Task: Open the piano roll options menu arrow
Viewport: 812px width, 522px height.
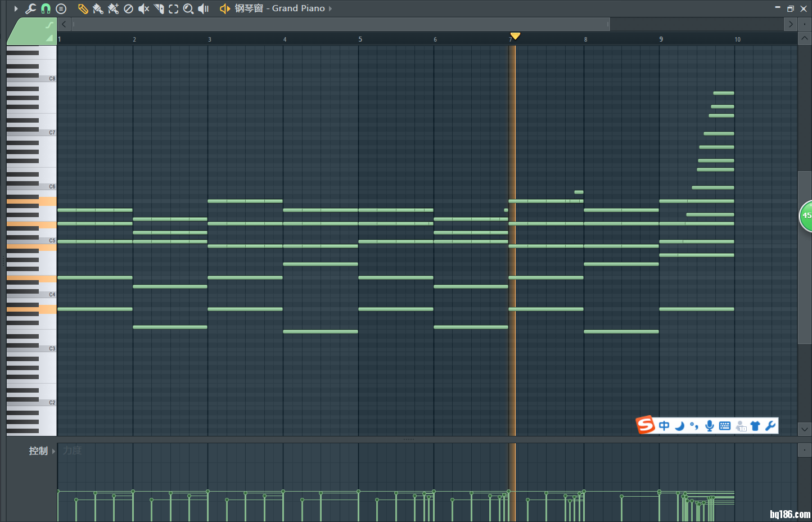Action: click(x=16, y=8)
